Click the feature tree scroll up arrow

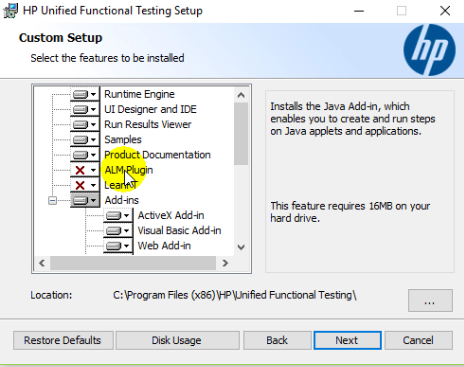241,95
